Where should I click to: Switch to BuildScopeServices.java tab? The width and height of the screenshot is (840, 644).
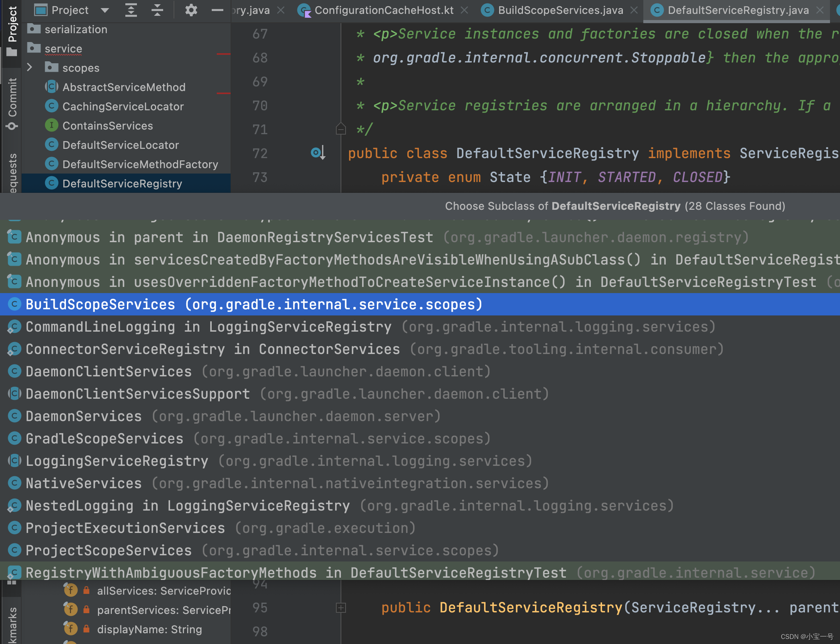(x=560, y=10)
